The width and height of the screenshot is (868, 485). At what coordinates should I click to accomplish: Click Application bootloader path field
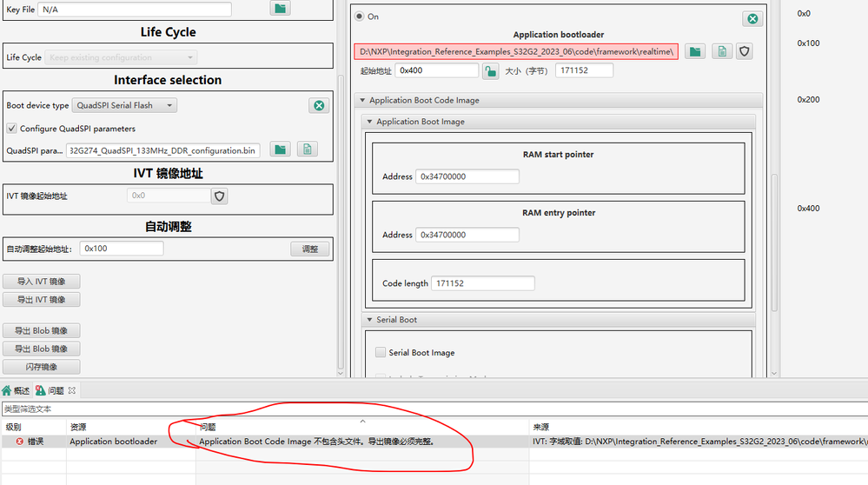tap(516, 51)
